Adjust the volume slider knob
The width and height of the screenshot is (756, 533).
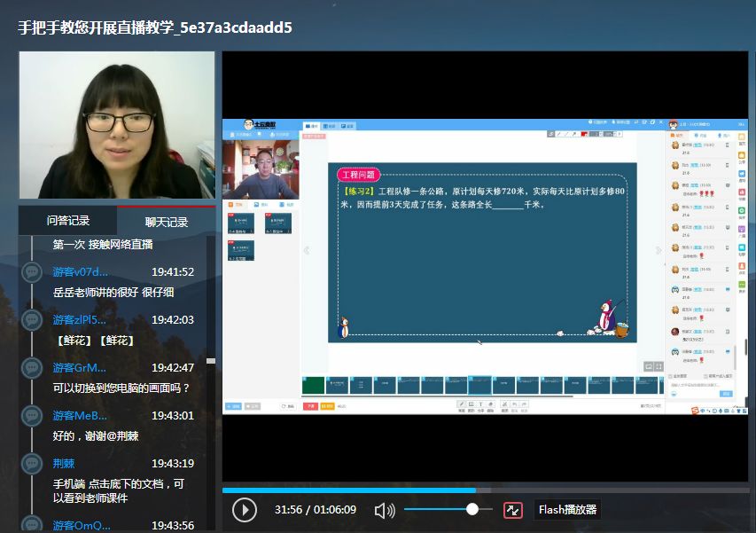point(472,509)
